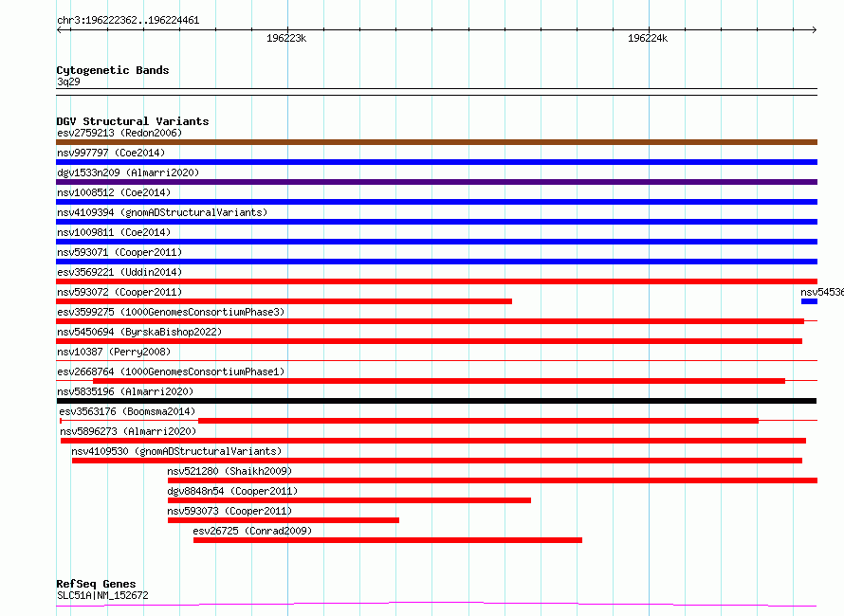Click nsv5450694 (ByrskaBishop2022) label
The width and height of the screenshot is (844, 616).
(139, 332)
